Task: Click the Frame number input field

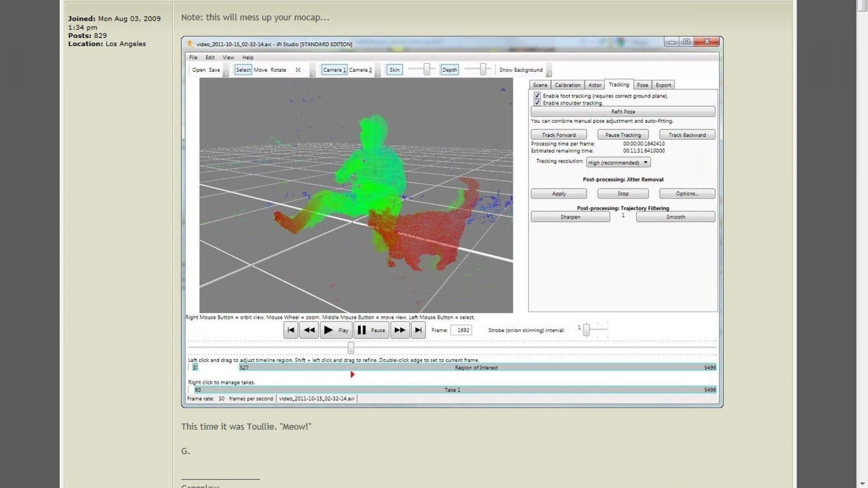Action: pos(462,330)
